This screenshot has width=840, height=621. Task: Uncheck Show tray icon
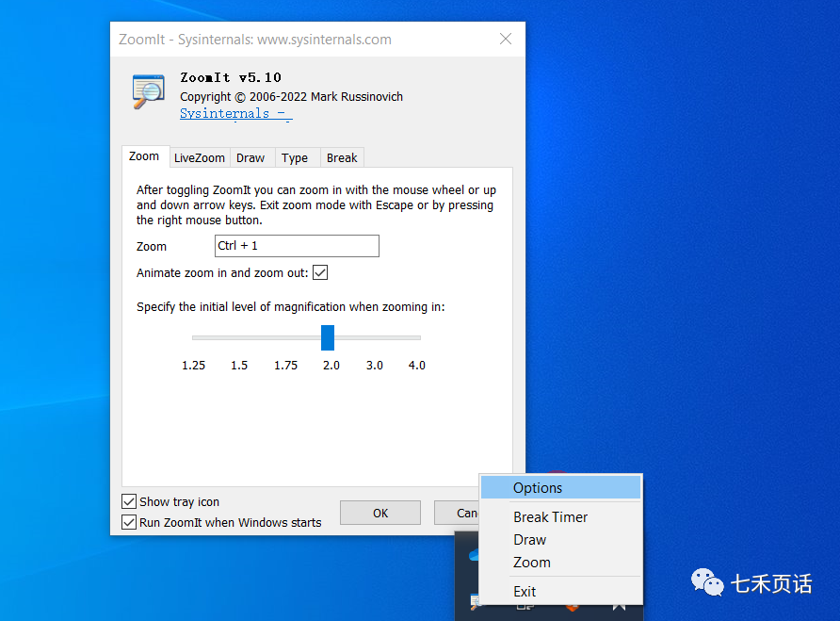(129, 501)
